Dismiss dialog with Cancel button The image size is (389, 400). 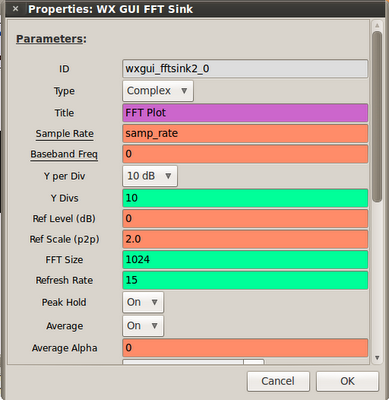[278, 381]
